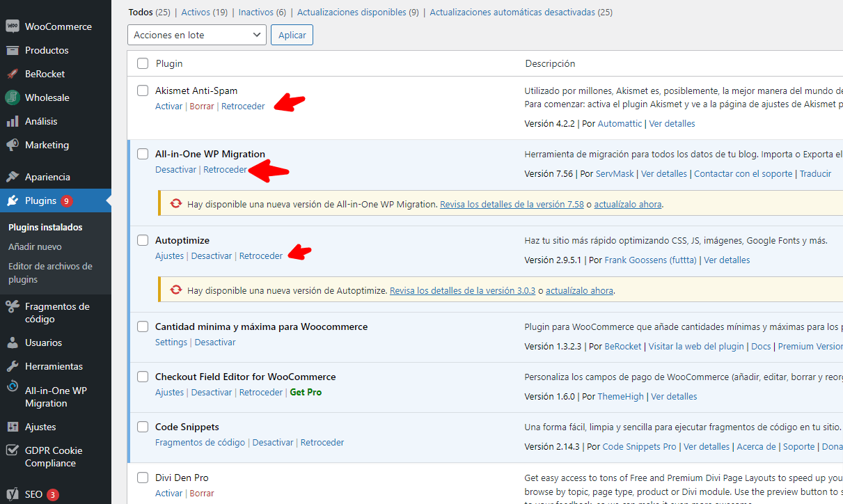Click the WooCommerce sidebar icon
Viewport: 843px width, 504px height.
coord(13,26)
